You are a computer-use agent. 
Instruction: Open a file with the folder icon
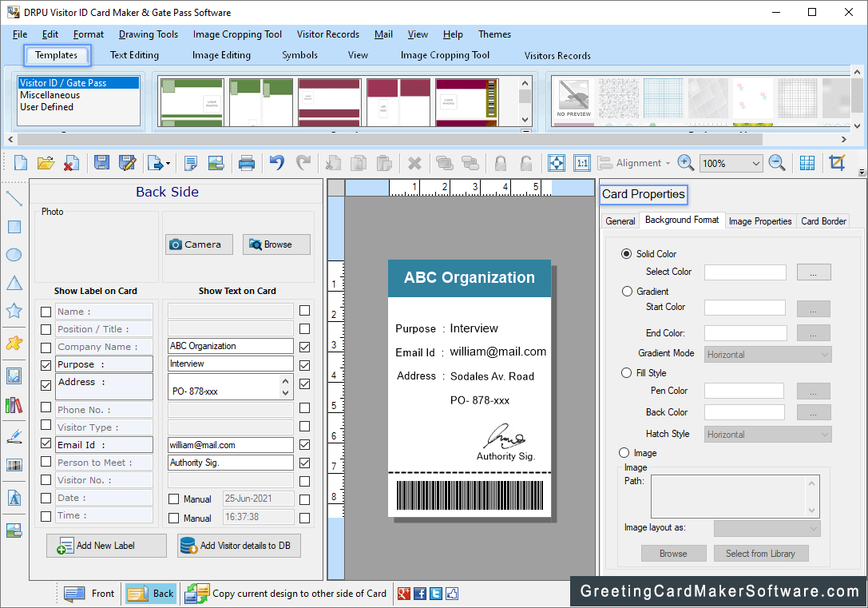coord(46,163)
